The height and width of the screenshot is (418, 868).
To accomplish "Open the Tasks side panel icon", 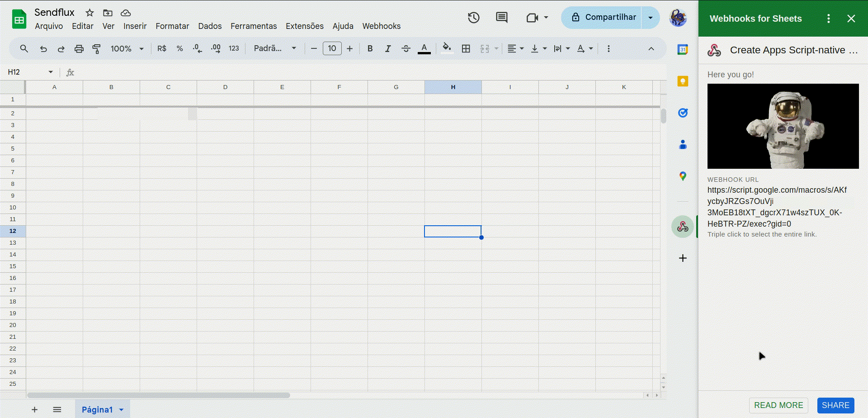I will 683,113.
